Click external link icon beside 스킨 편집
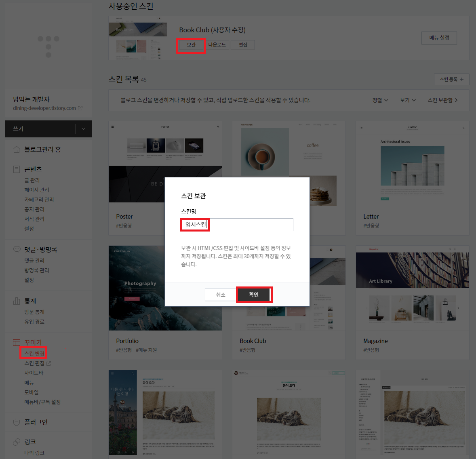Viewport: 476px width, 459px height. [x=48, y=363]
